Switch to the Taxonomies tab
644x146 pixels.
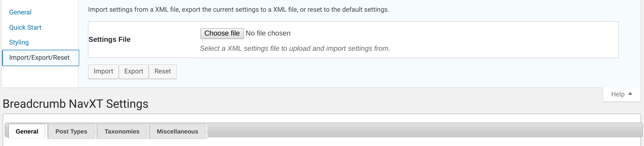pyautogui.click(x=122, y=131)
